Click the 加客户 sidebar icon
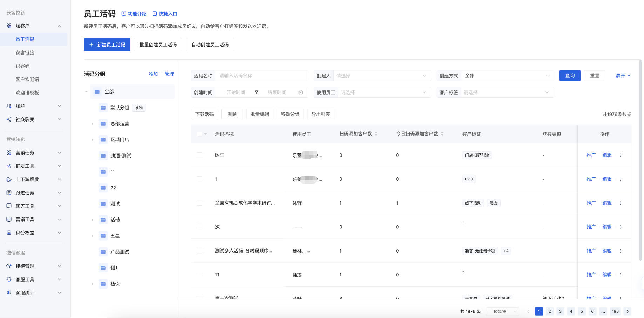 click(x=9, y=26)
